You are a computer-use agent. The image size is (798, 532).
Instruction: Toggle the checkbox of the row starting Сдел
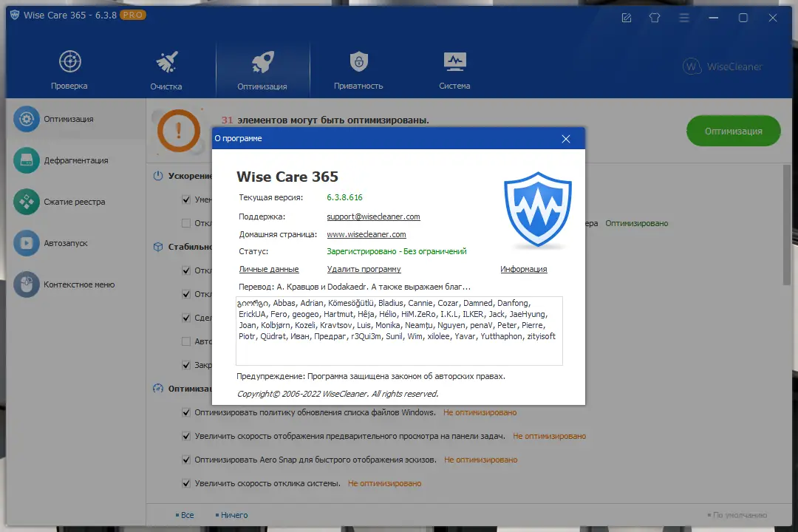186,318
